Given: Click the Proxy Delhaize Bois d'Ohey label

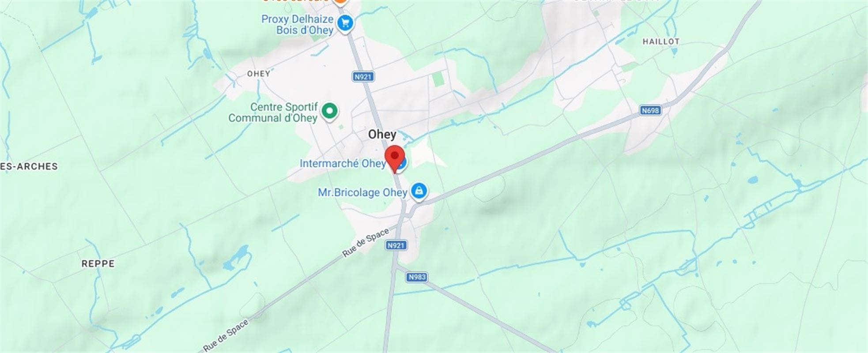Looking at the screenshot, I should tap(297, 25).
